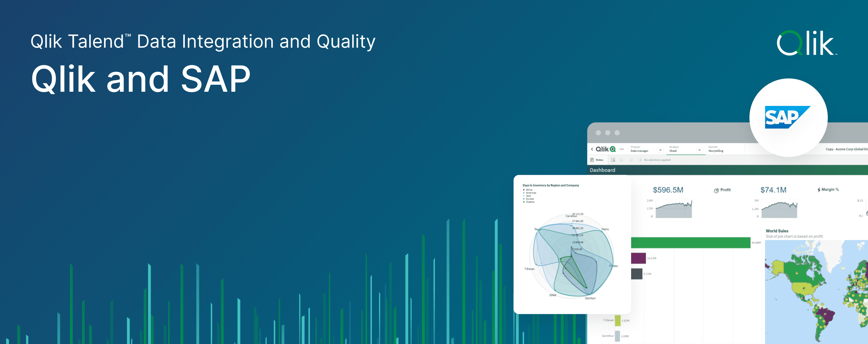Click the Carrefour axis label on radar chart
Viewport: 868px width, 344px height.
click(571, 216)
